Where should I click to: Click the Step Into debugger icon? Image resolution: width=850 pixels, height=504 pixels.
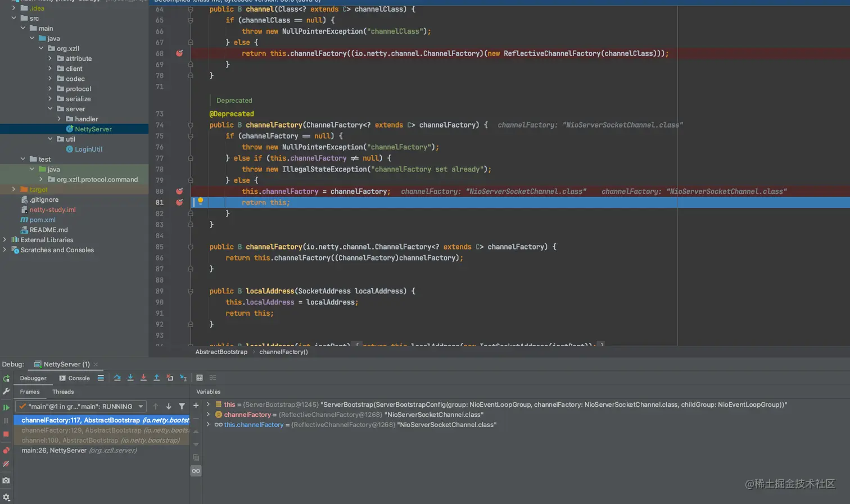click(130, 378)
